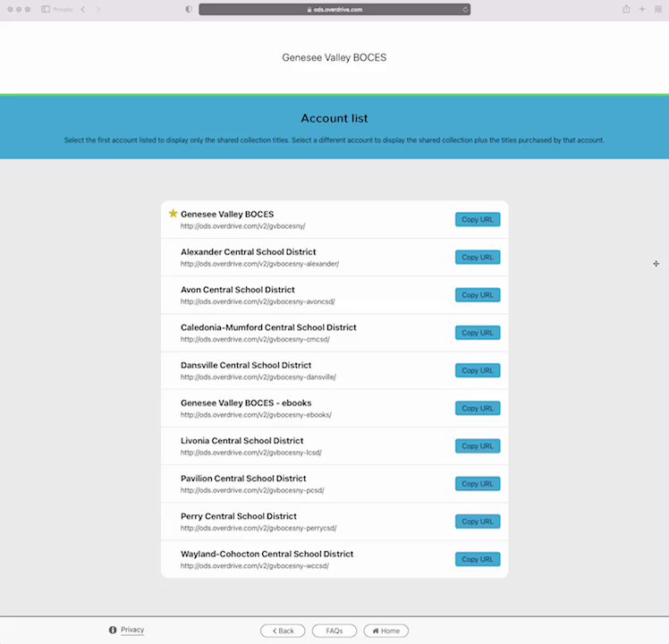The width and height of the screenshot is (669, 644).
Task: Copy URL for Pavilion Central School District
Action: [478, 484]
